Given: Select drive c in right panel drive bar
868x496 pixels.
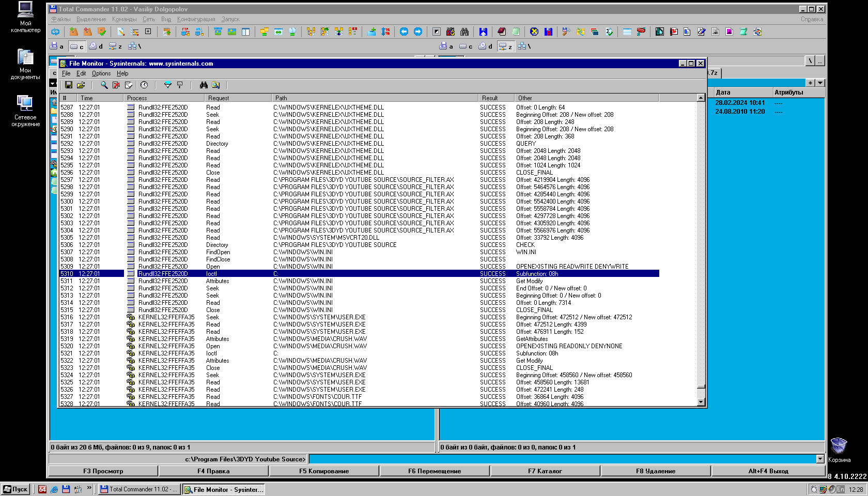Looking at the screenshot, I should tap(466, 46).
